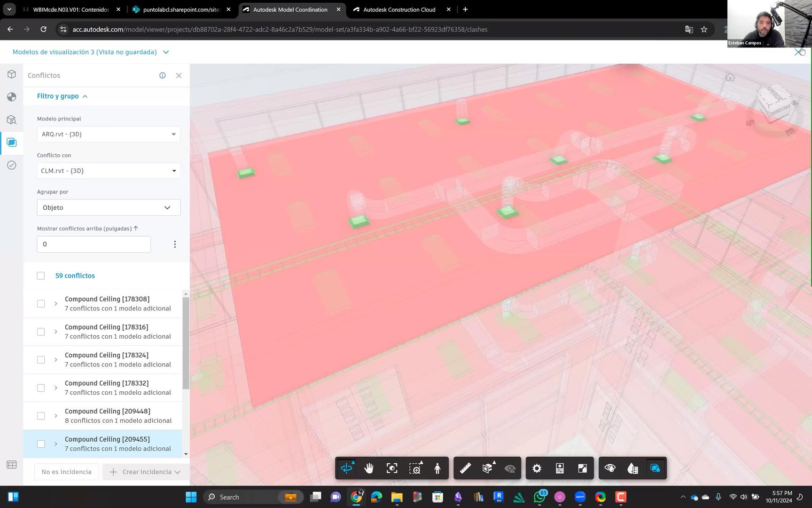This screenshot has width=812, height=508.
Task: Select the Fit to view tool
Action: [x=392, y=468]
